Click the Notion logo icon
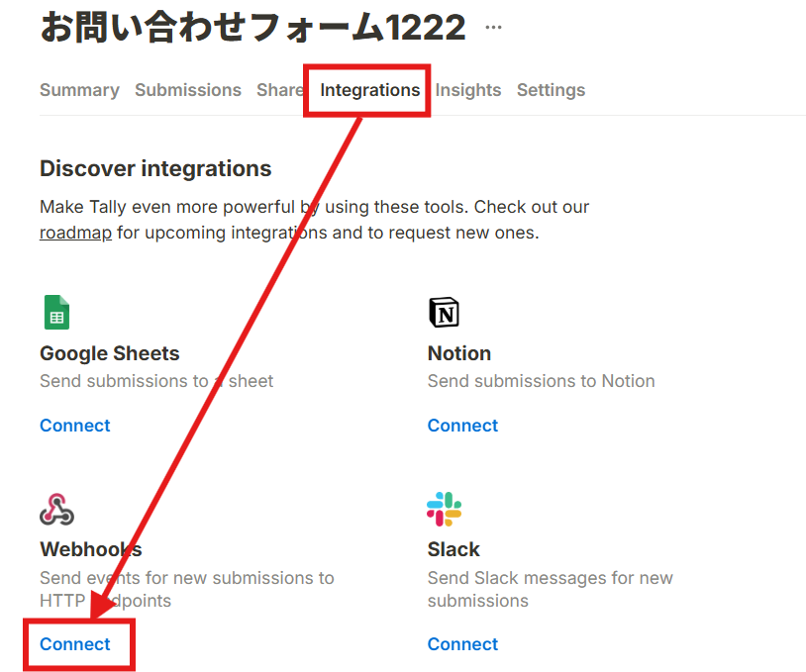806x672 pixels. 444,312
